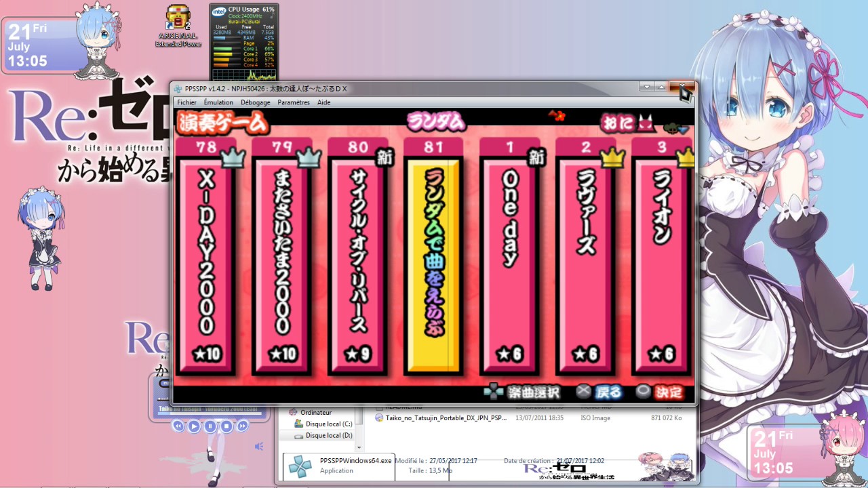Open the Émulation menu
Image resolution: width=868 pixels, height=488 pixels.
tap(218, 102)
